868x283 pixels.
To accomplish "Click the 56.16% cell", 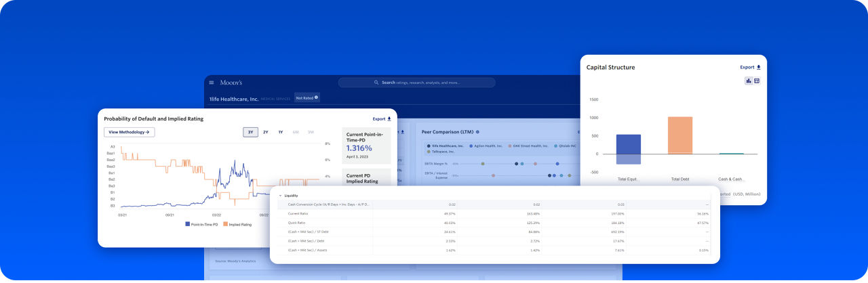I will click(703, 213).
